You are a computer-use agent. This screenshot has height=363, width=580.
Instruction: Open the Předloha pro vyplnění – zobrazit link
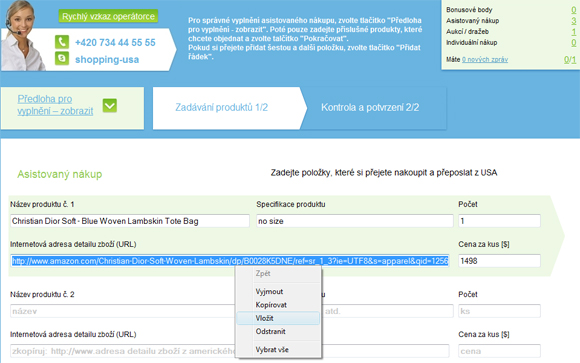(55, 105)
